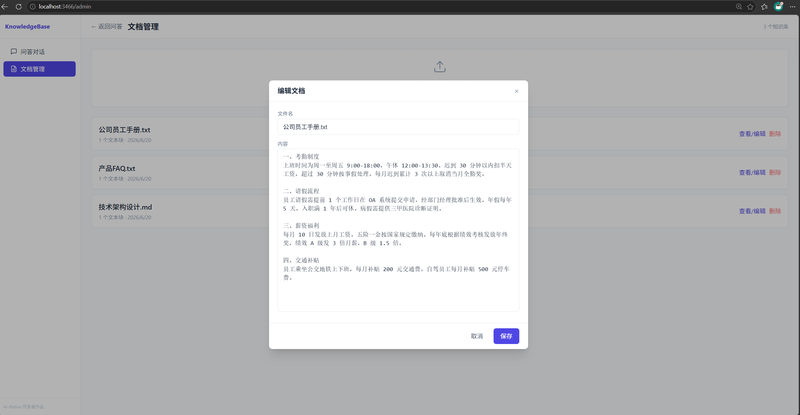The width and height of the screenshot is (800, 415).
Task: Click the browser back arrow
Action: coord(5,7)
